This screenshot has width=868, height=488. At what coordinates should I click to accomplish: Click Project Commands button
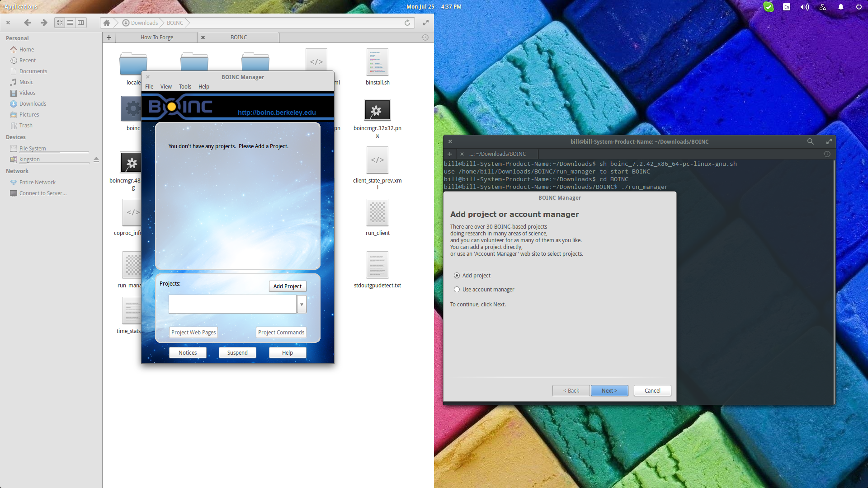(281, 333)
